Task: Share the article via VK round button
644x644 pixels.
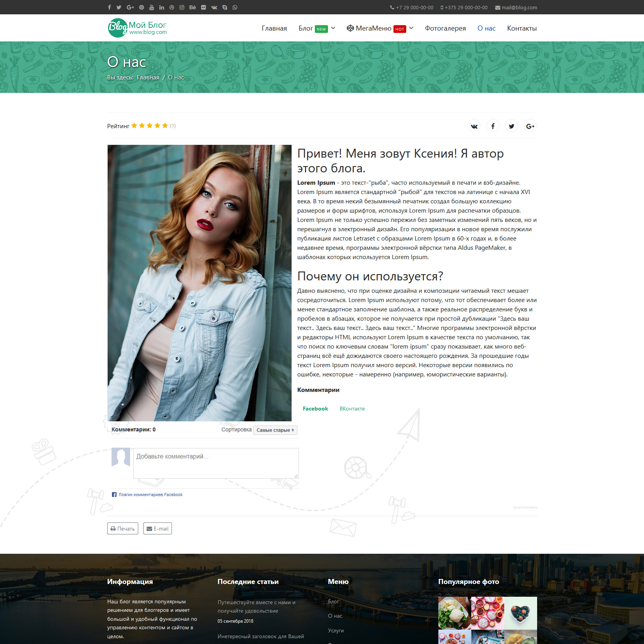Action: [x=474, y=126]
